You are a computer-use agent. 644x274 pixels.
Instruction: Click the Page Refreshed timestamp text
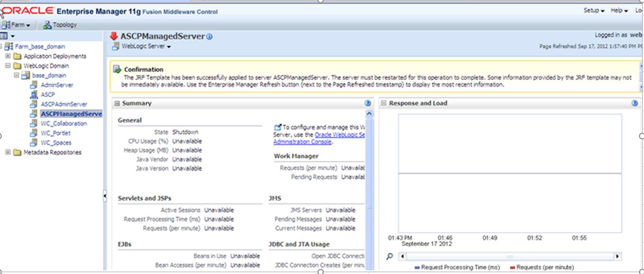591,47
